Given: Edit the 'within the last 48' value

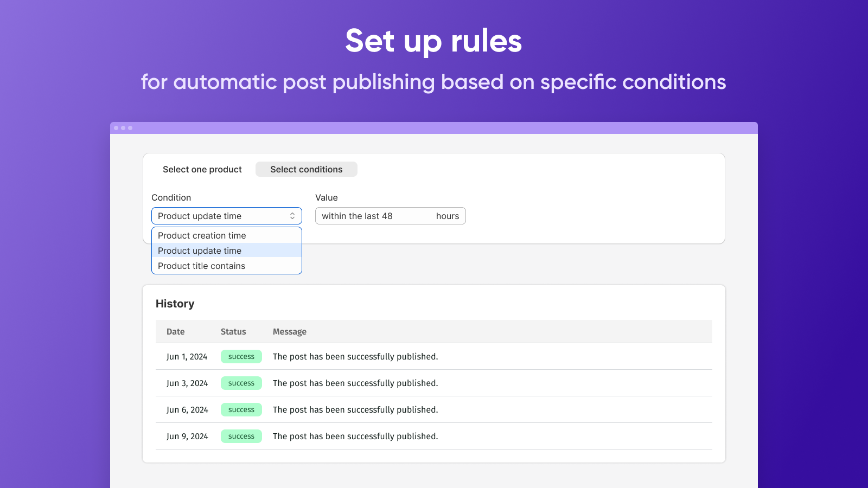Looking at the screenshot, I should pos(355,216).
